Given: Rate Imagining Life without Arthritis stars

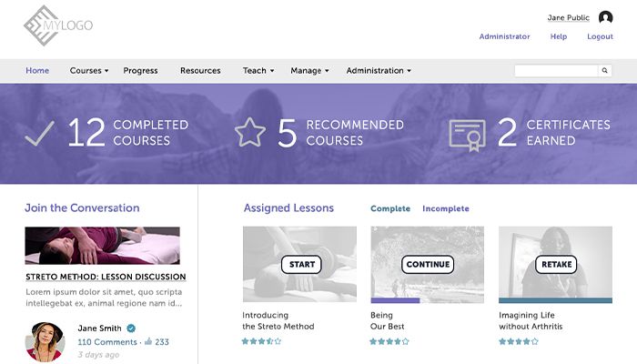Looking at the screenshot, I should (x=519, y=341).
